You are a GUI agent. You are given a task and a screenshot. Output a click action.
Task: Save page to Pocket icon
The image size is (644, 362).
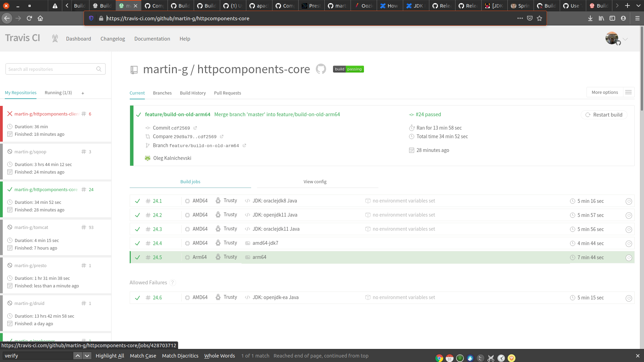pos(530,18)
